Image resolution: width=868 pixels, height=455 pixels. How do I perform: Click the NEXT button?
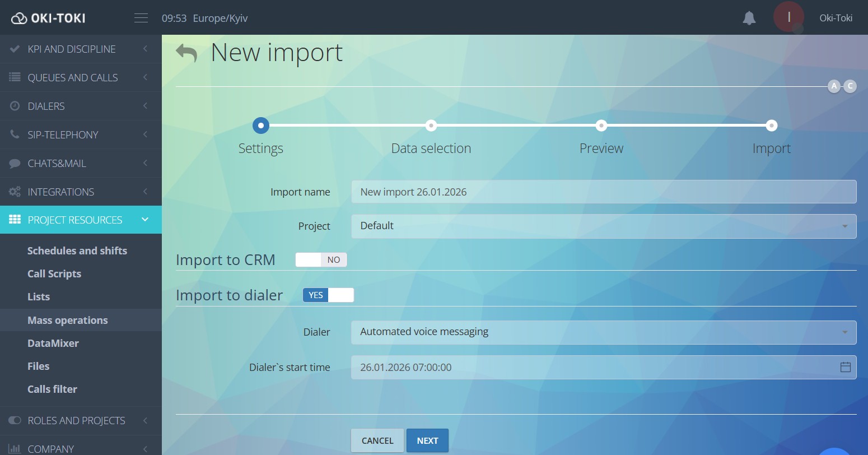click(x=427, y=440)
